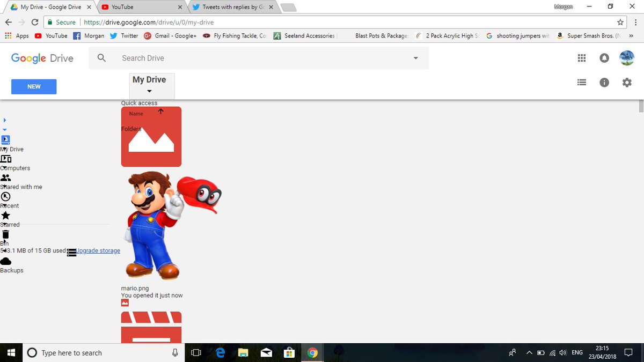This screenshot has height=362, width=644.
Task: Click the Cortana microphone icon
Action: [175, 353]
